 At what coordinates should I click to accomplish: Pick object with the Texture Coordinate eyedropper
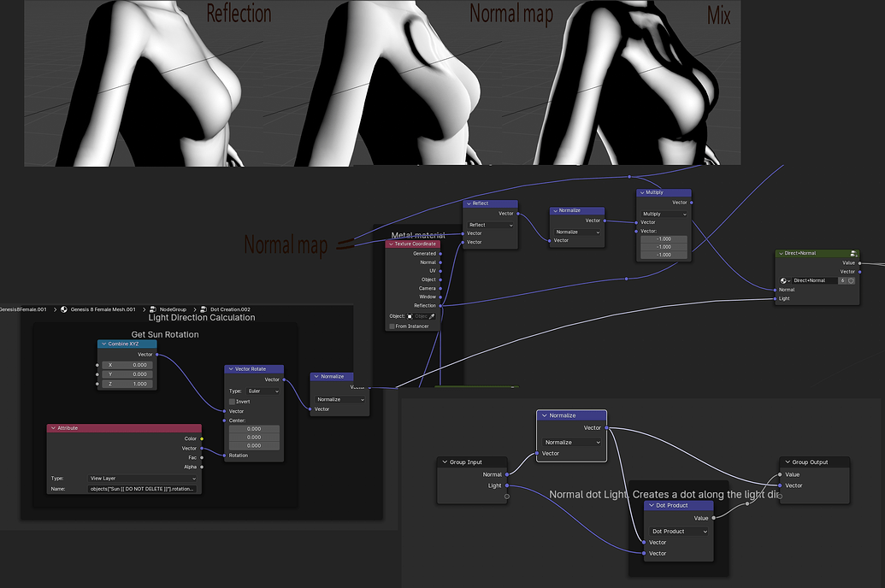click(432, 316)
